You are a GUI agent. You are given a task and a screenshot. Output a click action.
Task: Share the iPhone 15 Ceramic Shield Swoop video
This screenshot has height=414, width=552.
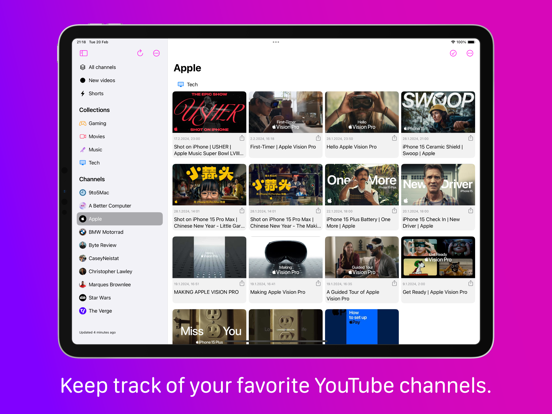coord(471,138)
